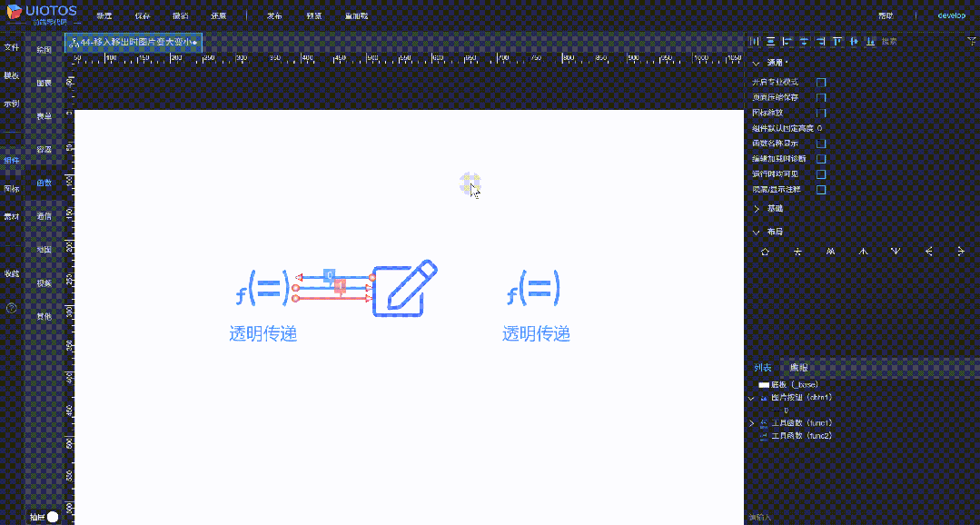Click the 收藏 sidebar icon
The image size is (980, 525).
[11, 274]
